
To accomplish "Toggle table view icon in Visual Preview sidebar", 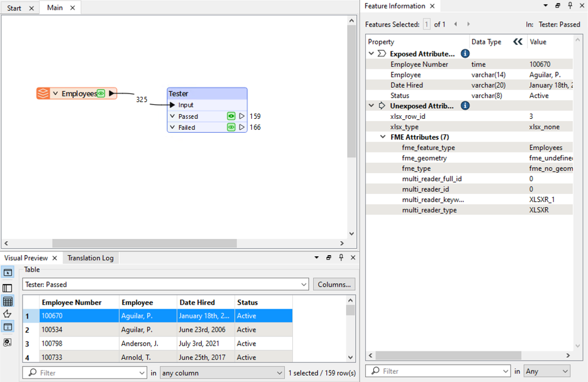I will [x=8, y=301].
